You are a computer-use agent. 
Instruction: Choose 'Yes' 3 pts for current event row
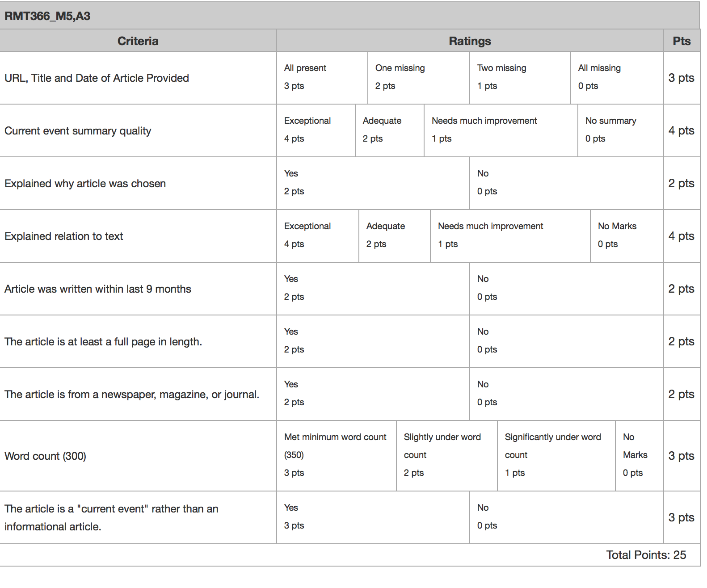[373, 517]
